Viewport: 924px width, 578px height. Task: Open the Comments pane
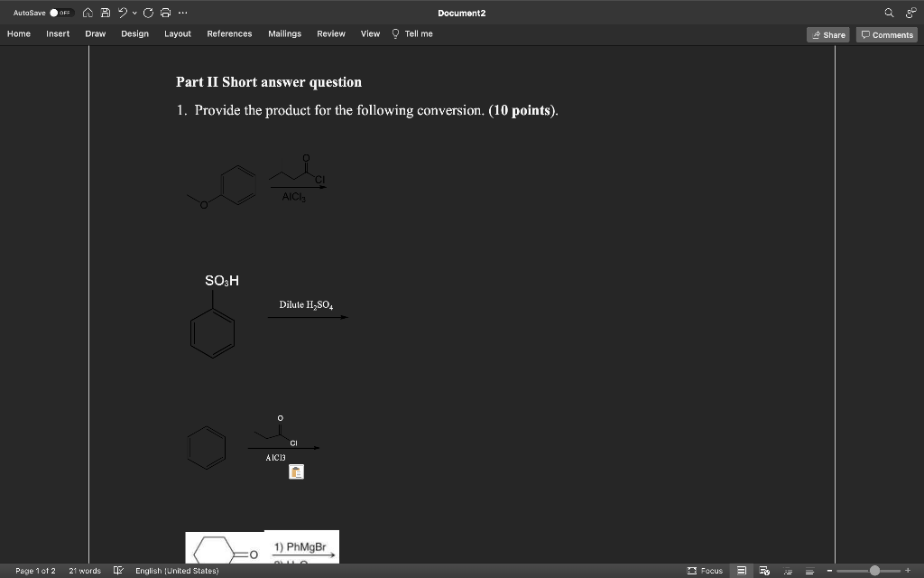point(885,34)
